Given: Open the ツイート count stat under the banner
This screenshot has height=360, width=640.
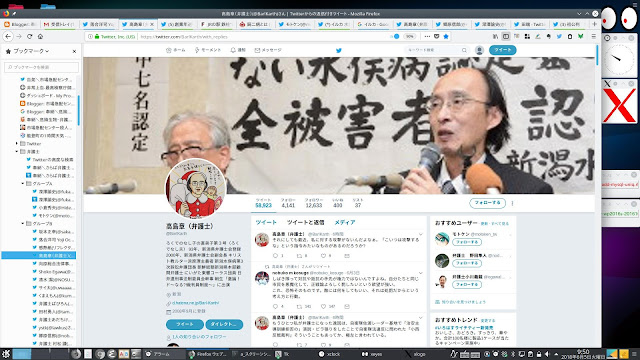Looking at the screenshot, I should click(263, 203).
